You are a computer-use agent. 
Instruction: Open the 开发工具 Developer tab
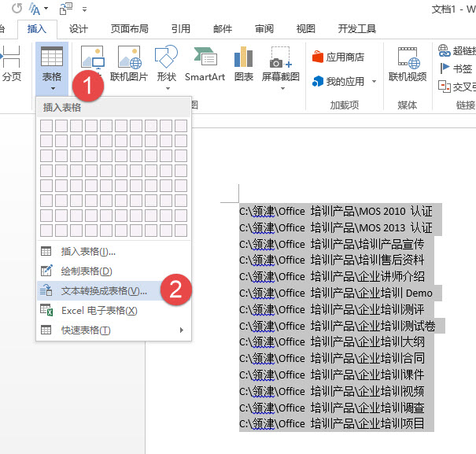pos(357,29)
